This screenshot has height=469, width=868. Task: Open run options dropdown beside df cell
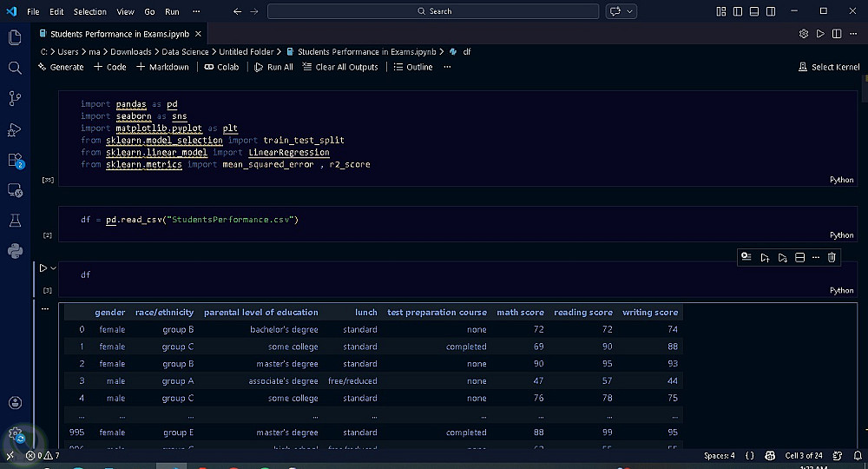(x=54, y=268)
